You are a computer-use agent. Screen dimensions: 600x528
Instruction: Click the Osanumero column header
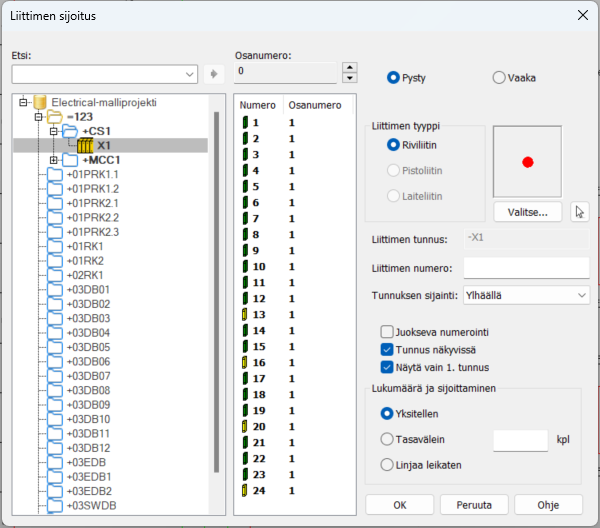[x=314, y=104]
